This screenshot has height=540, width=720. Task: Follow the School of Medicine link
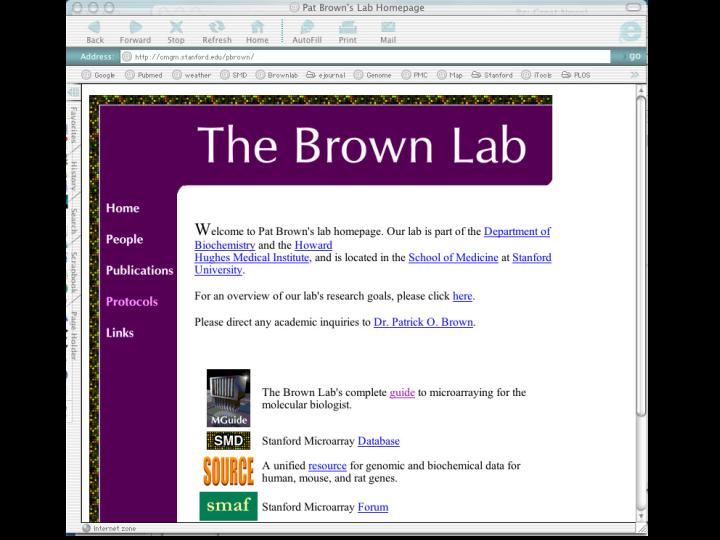[453, 258]
